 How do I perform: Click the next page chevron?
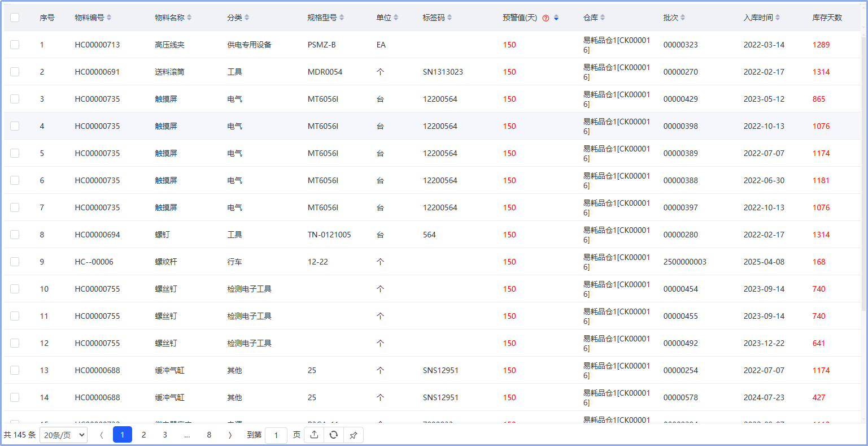pos(230,435)
